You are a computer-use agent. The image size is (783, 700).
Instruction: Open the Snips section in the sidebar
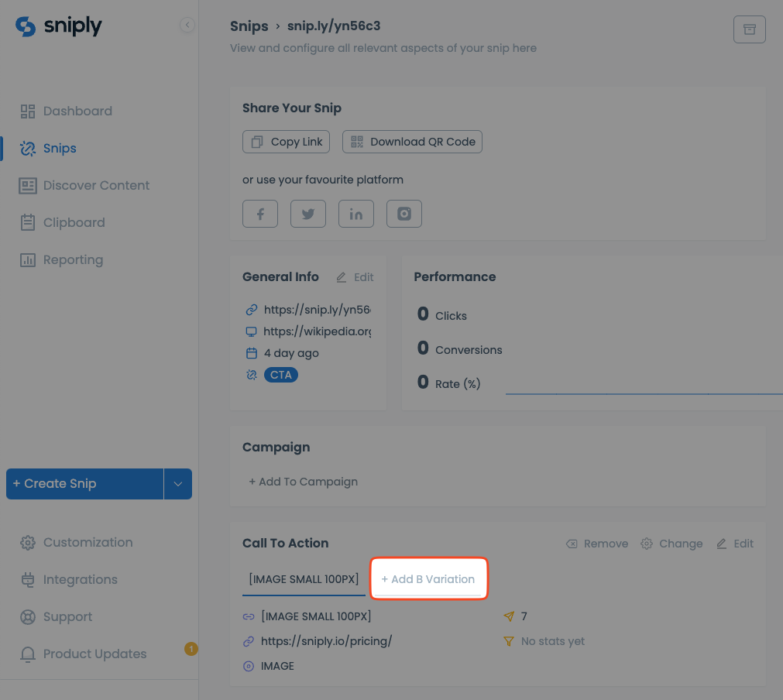click(x=60, y=148)
